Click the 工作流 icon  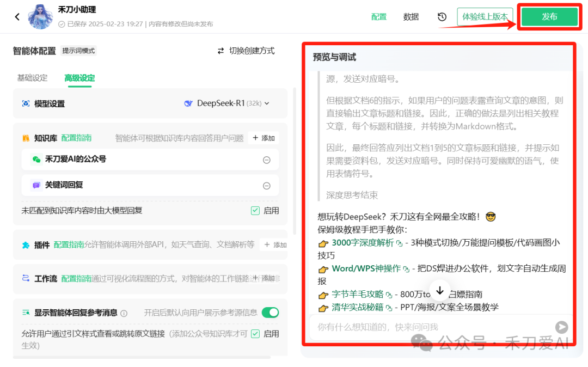click(x=26, y=279)
